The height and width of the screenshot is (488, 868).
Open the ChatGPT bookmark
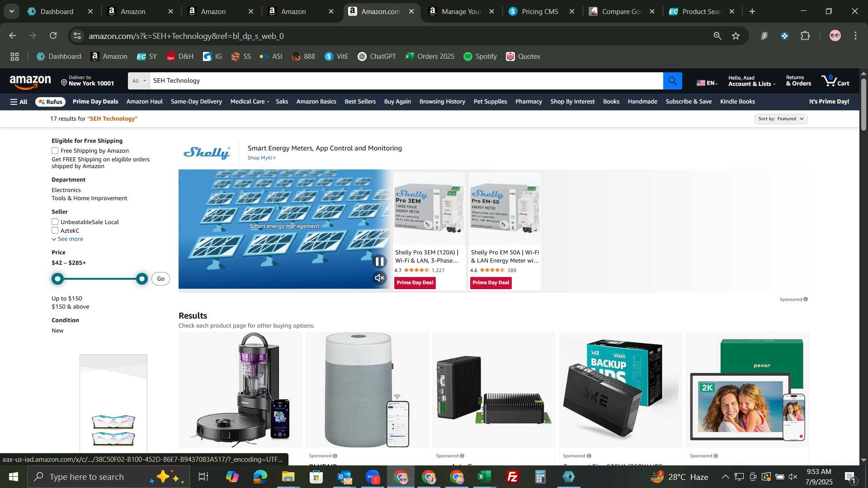tap(377, 56)
